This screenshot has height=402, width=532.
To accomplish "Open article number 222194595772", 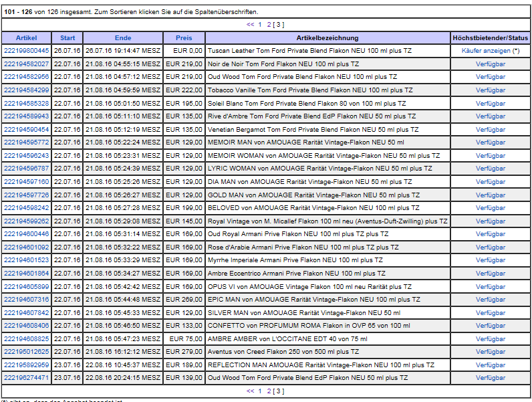I will click(27, 142).
